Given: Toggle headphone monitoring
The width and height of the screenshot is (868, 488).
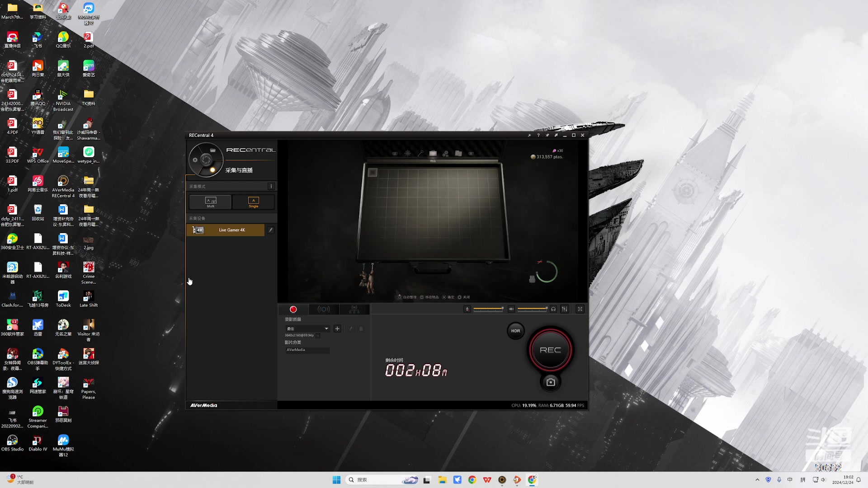Looking at the screenshot, I should click(553, 309).
